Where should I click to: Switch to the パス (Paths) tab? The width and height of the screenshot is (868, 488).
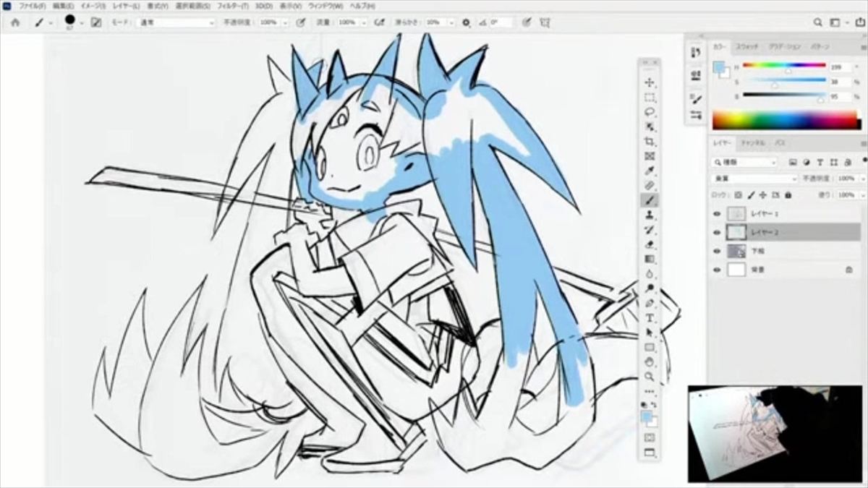click(780, 143)
